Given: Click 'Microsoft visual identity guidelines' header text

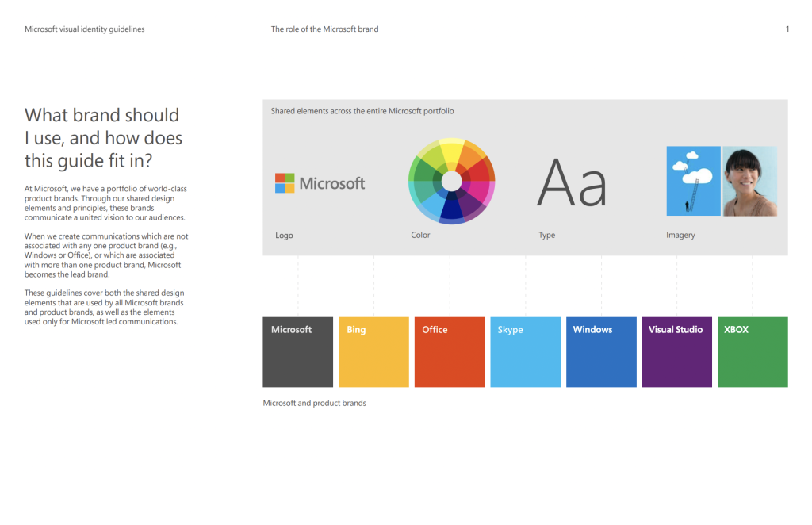Looking at the screenshot, I should [x=84, y=29].
